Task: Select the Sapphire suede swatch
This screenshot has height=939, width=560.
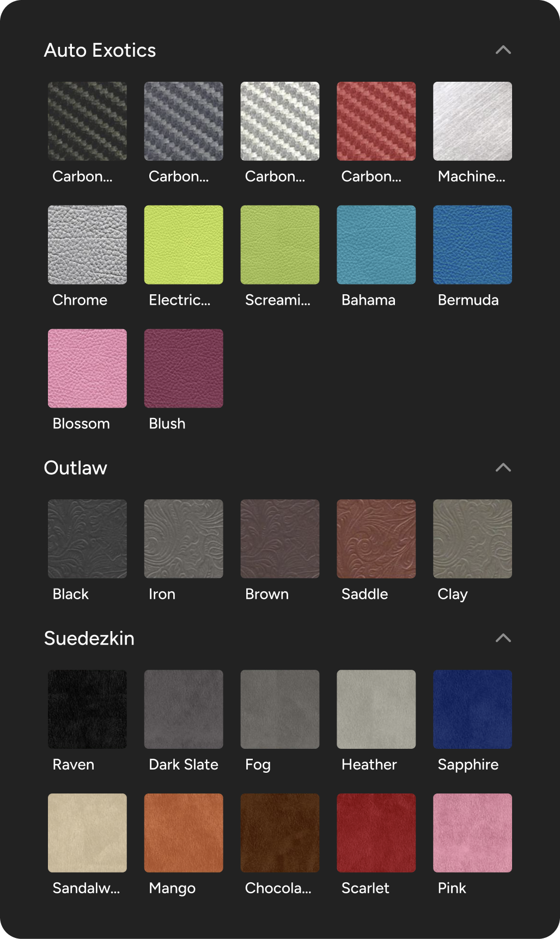Action: pos(472,709)
